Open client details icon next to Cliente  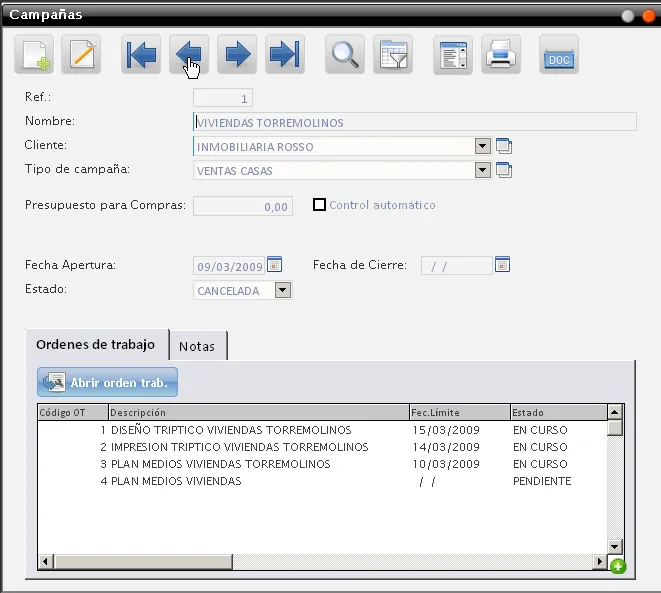[504, 146]
